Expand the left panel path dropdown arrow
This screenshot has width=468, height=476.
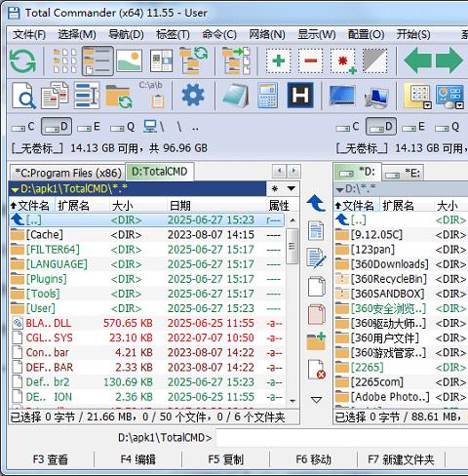pos(15,189)
